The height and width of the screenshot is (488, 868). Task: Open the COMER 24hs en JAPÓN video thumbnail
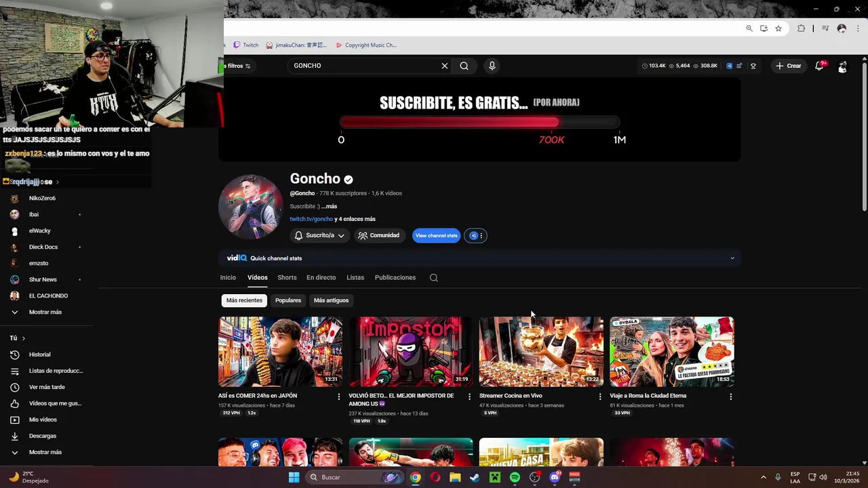click(280, 352)
